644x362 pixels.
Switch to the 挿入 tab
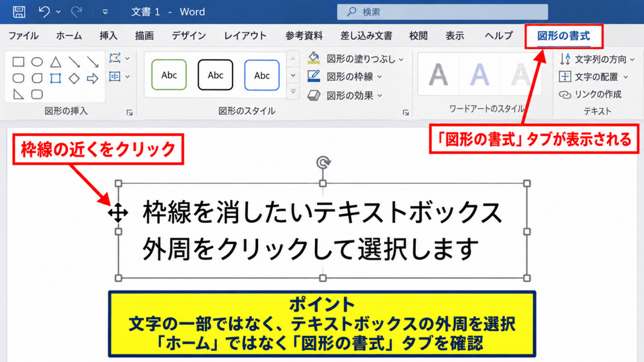coord(108,36)
